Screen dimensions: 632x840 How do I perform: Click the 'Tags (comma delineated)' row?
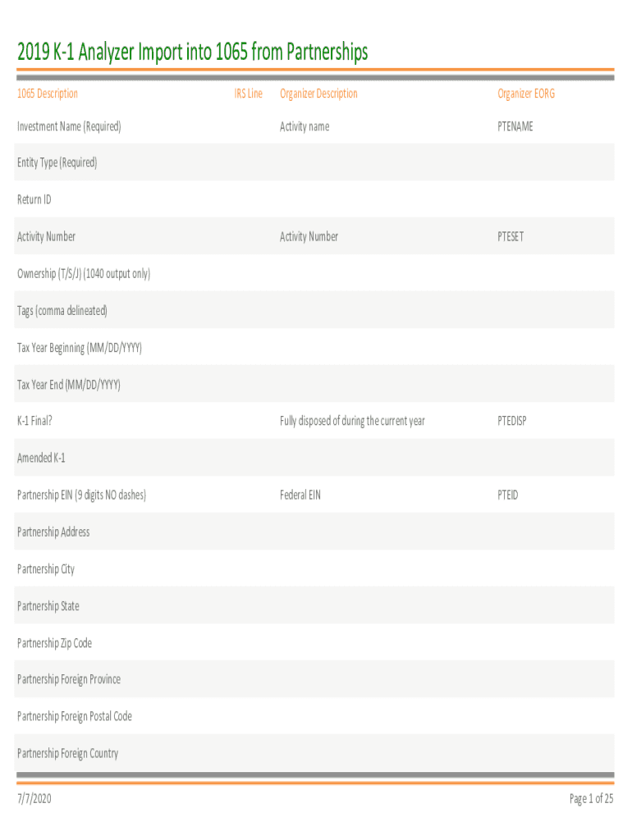62,310
